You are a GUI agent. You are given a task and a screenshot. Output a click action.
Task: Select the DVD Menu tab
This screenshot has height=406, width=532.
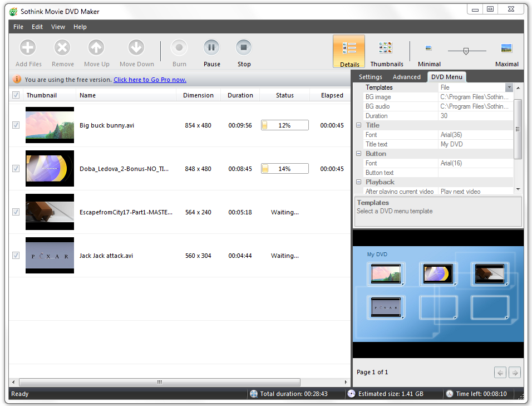click(x=446, y=77)
